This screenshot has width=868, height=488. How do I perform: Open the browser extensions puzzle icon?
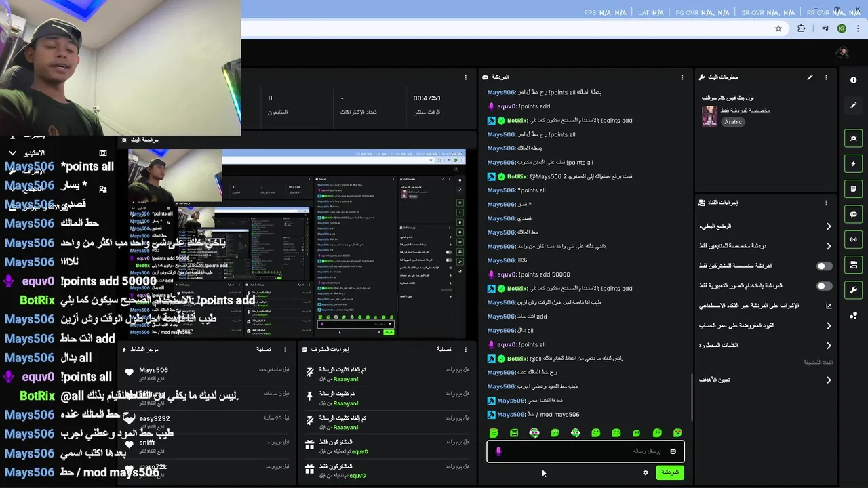click(802, 28)
